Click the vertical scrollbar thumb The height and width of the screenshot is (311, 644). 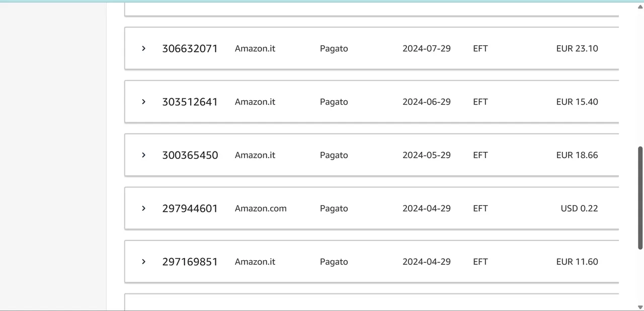pyautogui.click(x=640, y=198)
